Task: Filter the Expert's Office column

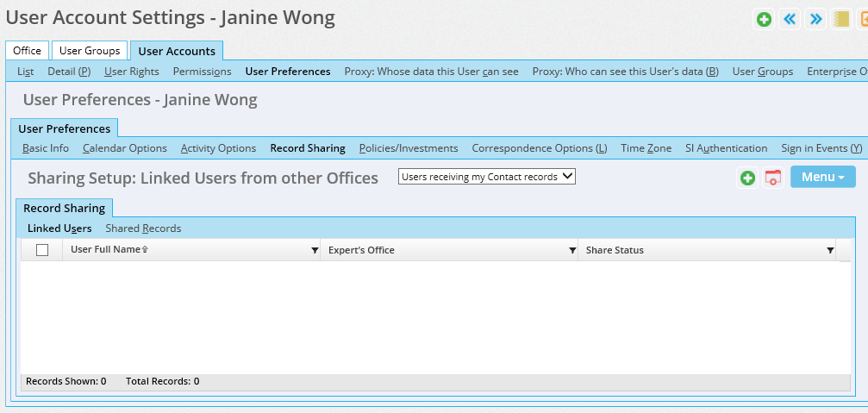Action: 572,251
